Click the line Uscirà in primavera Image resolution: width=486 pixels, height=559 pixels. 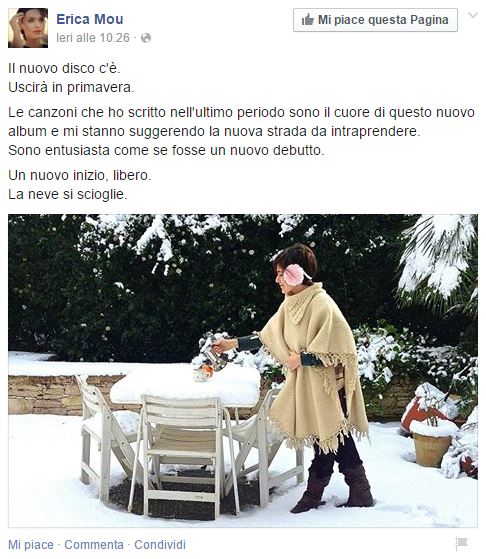click(x=71, y=87)
